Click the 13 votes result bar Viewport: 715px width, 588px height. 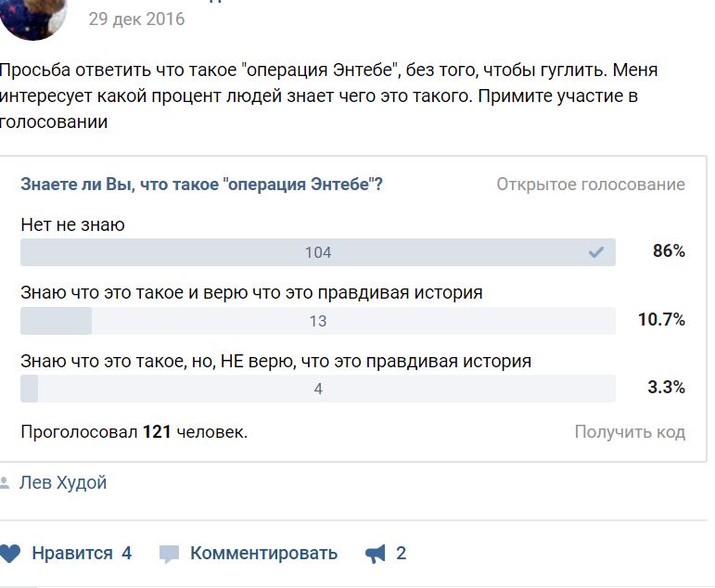(318, 321)
